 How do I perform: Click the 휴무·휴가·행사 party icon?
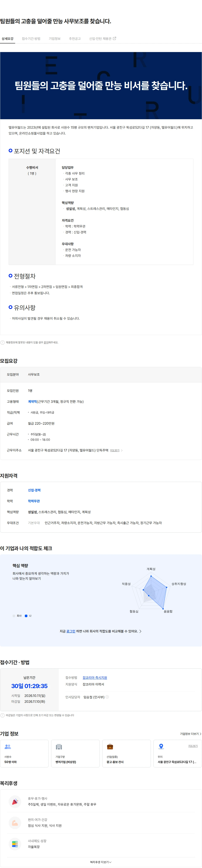click(15, 802)
